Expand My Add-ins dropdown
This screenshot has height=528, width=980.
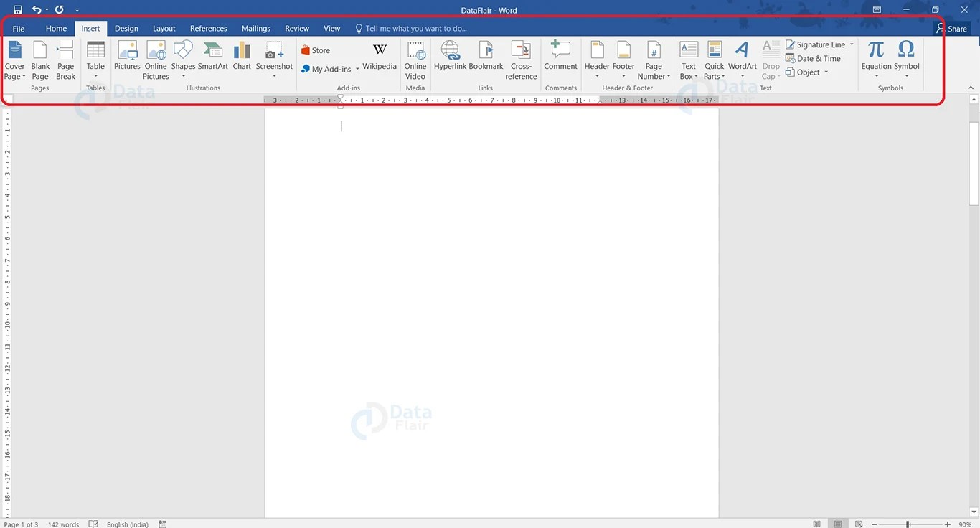click(x=357, y=70)
